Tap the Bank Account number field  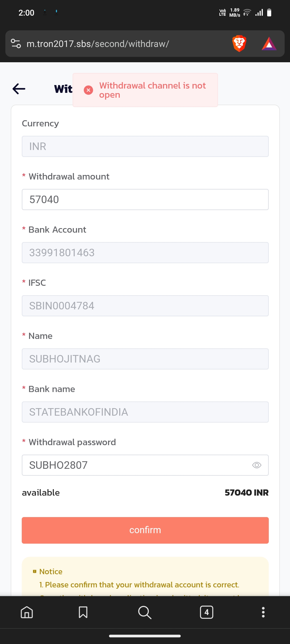(145, 253)
